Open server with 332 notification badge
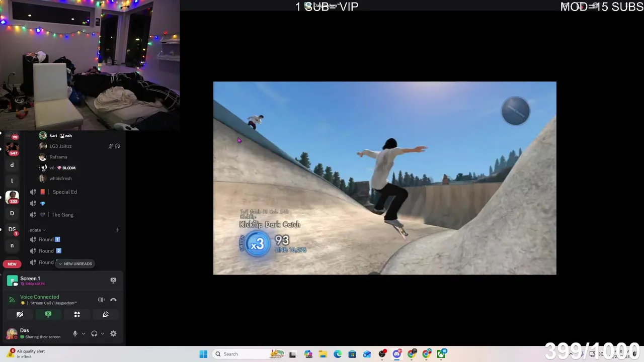The image size is (644, 362). [12, 197]
